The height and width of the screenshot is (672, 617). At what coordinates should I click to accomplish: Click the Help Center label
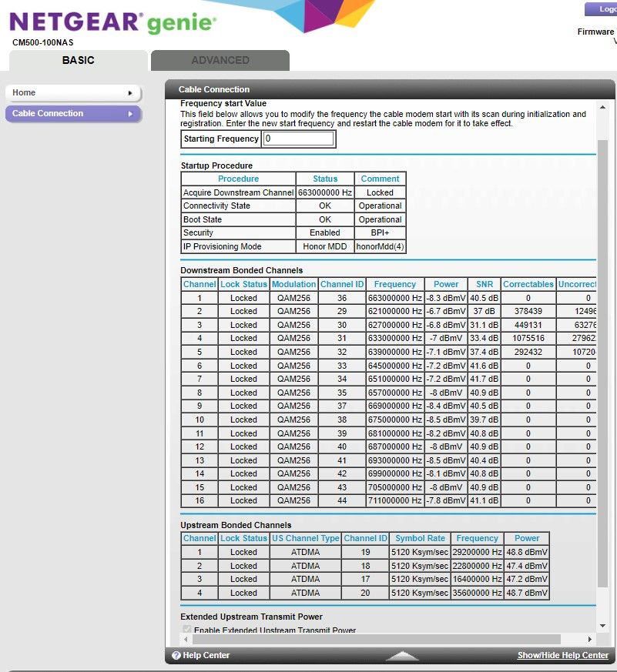(x=206, y=655)
